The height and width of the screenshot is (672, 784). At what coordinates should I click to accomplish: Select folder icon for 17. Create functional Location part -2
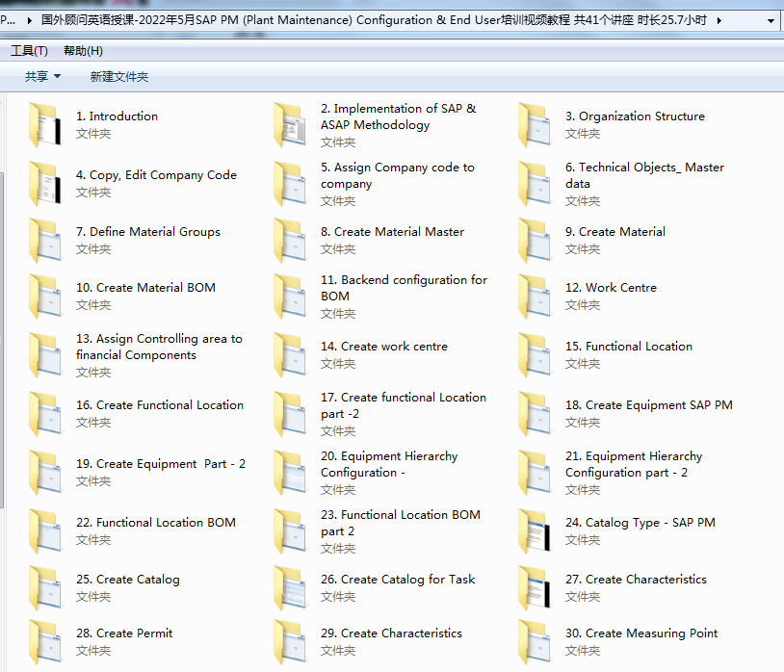tap(290, 414)
